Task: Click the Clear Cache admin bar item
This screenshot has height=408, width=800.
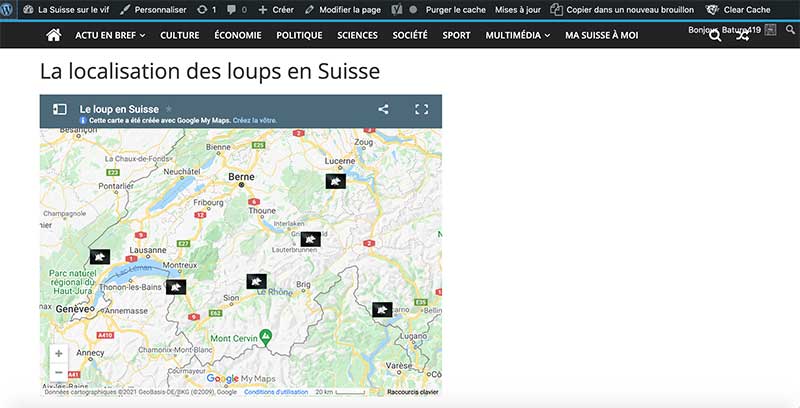Action: (738, 10)
